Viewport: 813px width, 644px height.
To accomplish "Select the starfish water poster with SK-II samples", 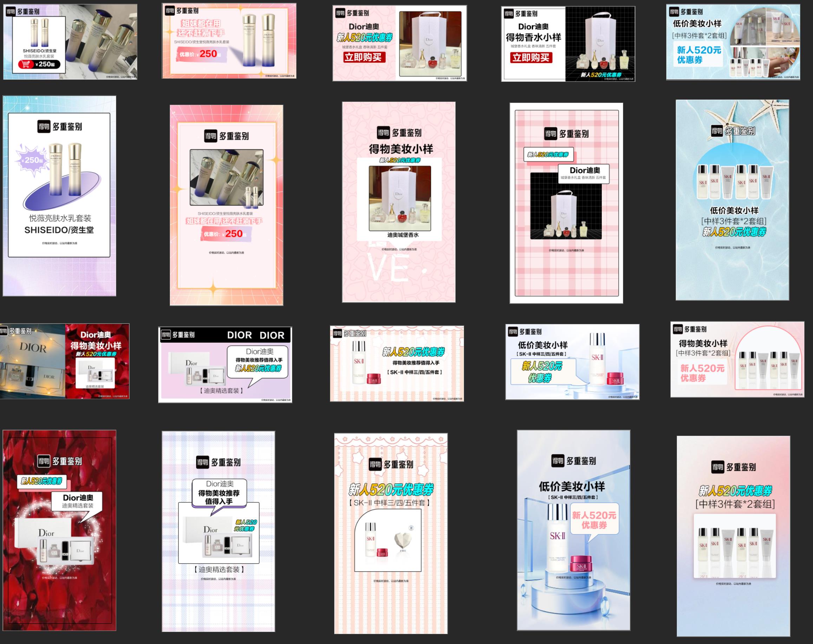I will tap(732, 200).
